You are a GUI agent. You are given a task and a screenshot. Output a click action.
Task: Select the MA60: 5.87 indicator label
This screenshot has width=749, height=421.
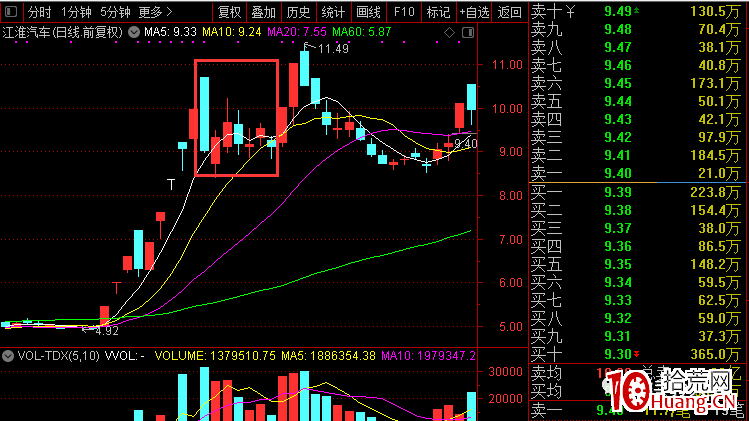coord(362,32)
